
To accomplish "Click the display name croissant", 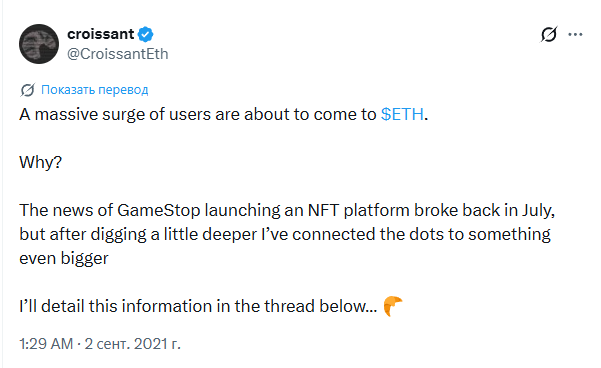I will coord(101,34).
